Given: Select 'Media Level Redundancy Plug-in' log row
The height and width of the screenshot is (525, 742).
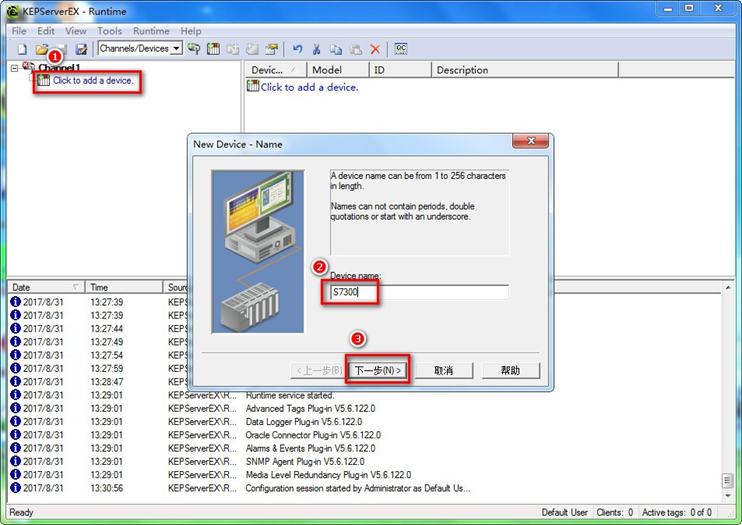Looking at the screenshot, I should [364, 475].
